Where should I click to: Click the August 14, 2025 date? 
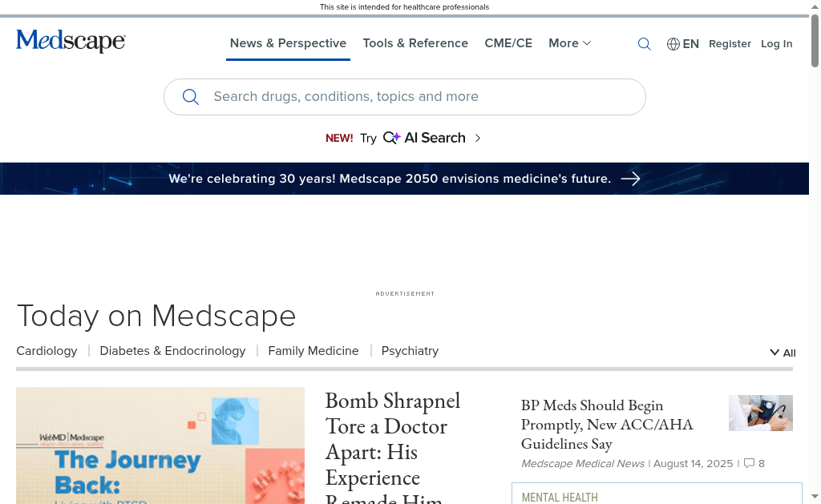(x=693, y=464)
